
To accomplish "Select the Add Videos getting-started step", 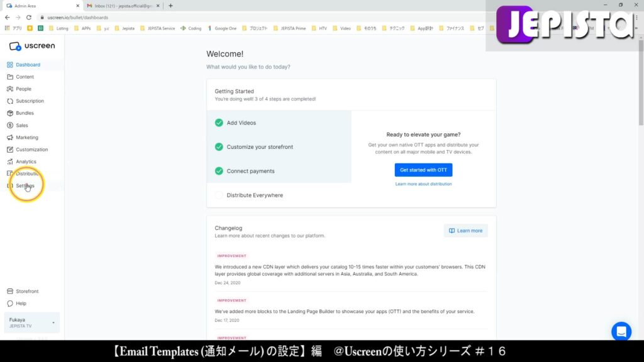I will (279, 123).
